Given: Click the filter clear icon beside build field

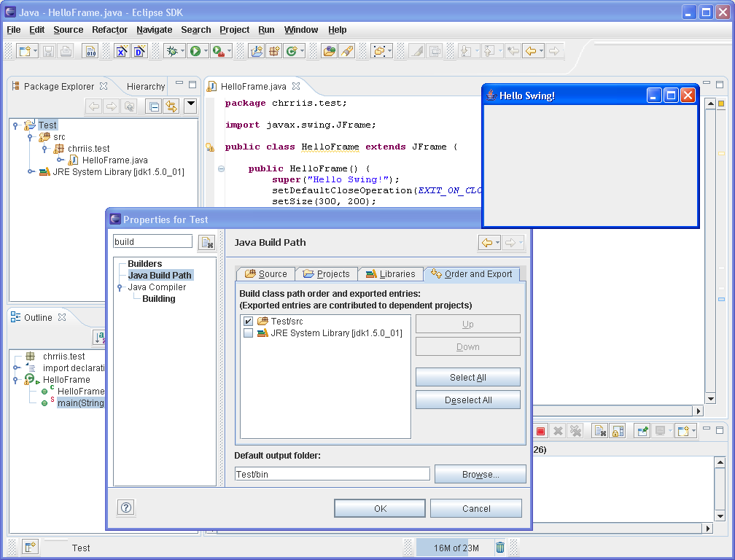Looking at the screenshot, I should [207, 242].
